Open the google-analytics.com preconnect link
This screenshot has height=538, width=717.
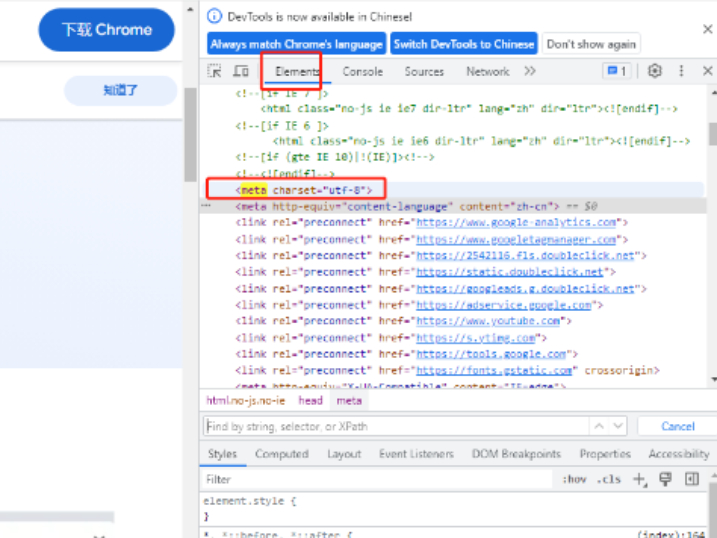click(516, 223)
